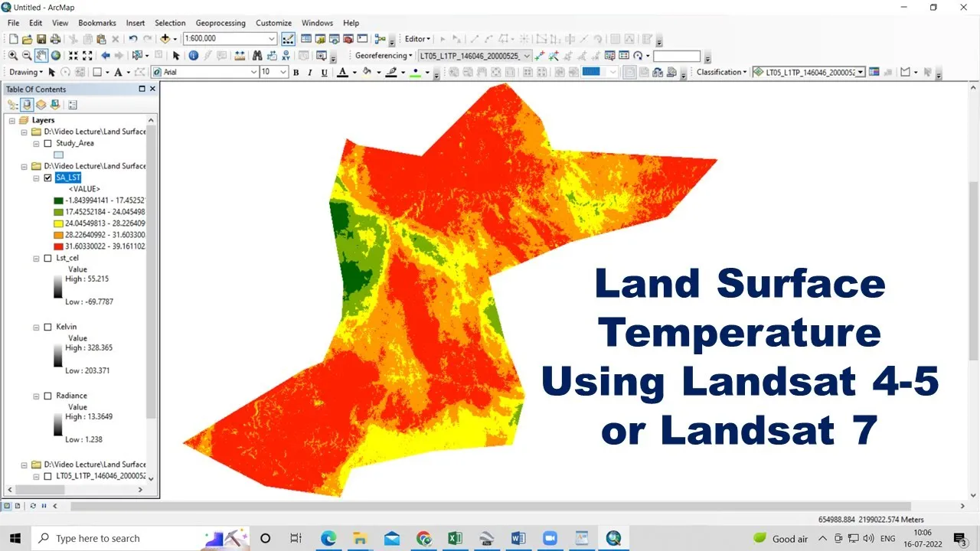This screenshot has width=980, height=551.
Task: Click the yellow 24.04 legend swatch
Action: pyautogui.click(x=58, y=223)
